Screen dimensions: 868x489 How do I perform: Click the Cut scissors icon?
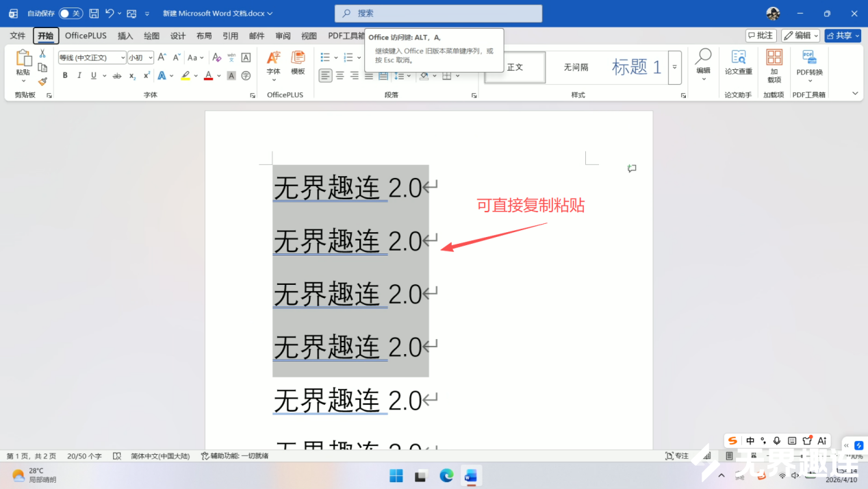point(42,53)
